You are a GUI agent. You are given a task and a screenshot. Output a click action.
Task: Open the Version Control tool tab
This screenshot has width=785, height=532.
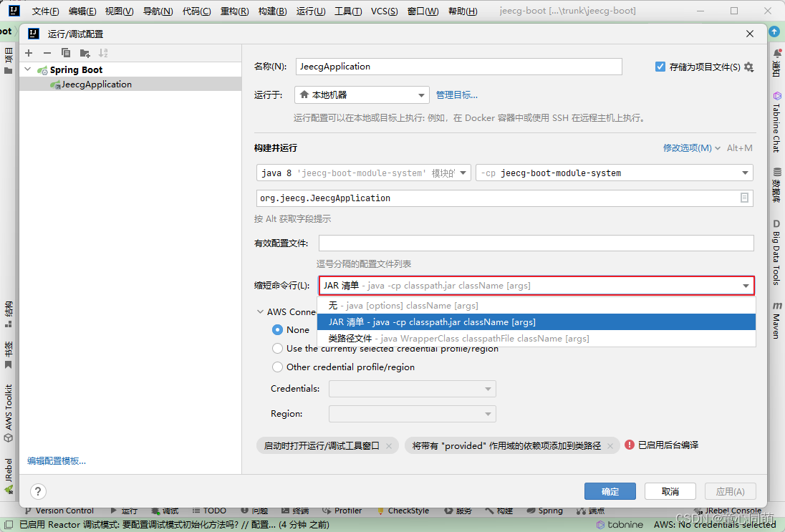(59, 511)
